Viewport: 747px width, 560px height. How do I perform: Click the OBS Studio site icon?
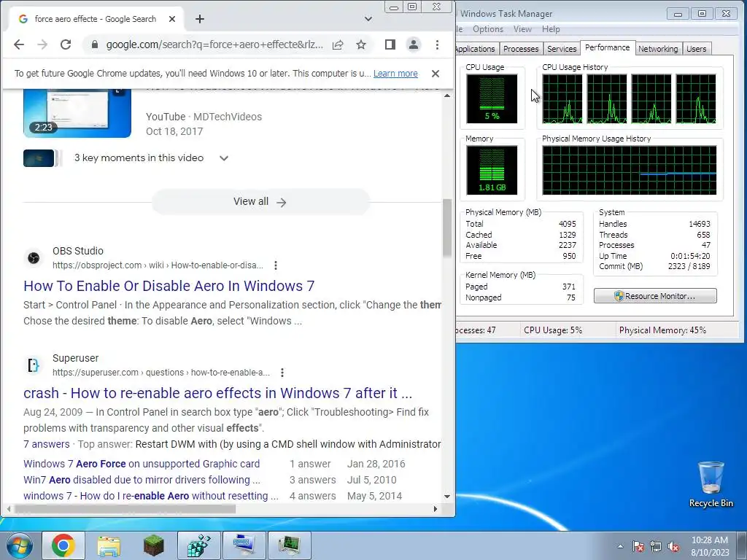[x=34, y=257]
